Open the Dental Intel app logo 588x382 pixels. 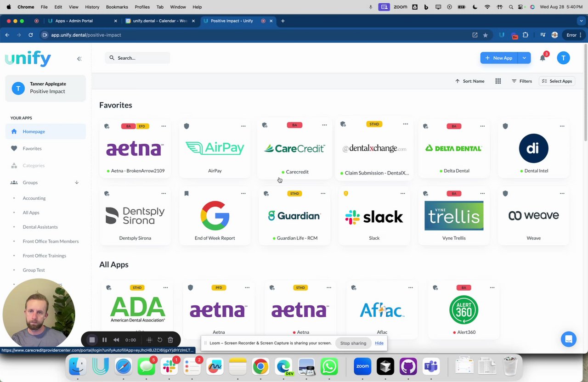[x=533, y=148]
